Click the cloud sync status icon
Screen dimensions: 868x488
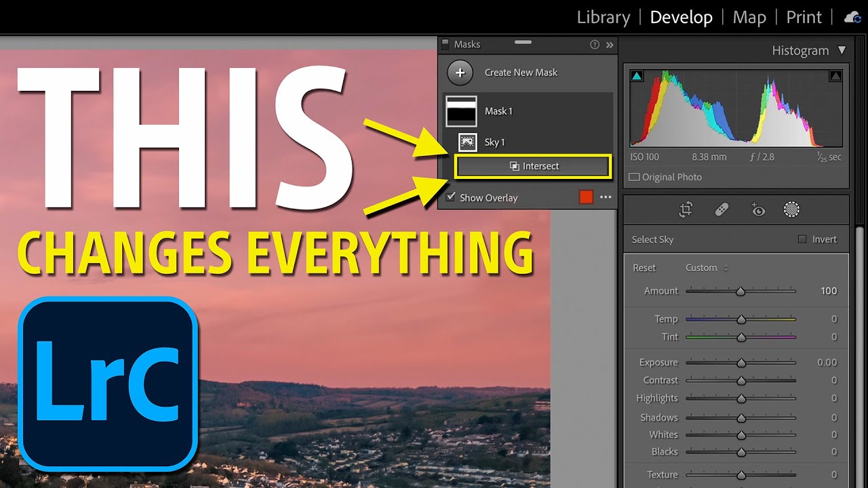coord(852,18)
